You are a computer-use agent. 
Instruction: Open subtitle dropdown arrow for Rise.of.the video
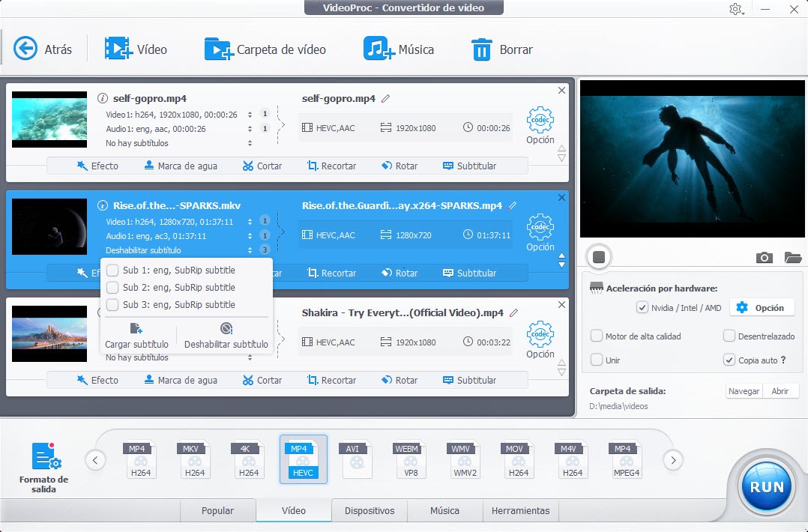250,250
